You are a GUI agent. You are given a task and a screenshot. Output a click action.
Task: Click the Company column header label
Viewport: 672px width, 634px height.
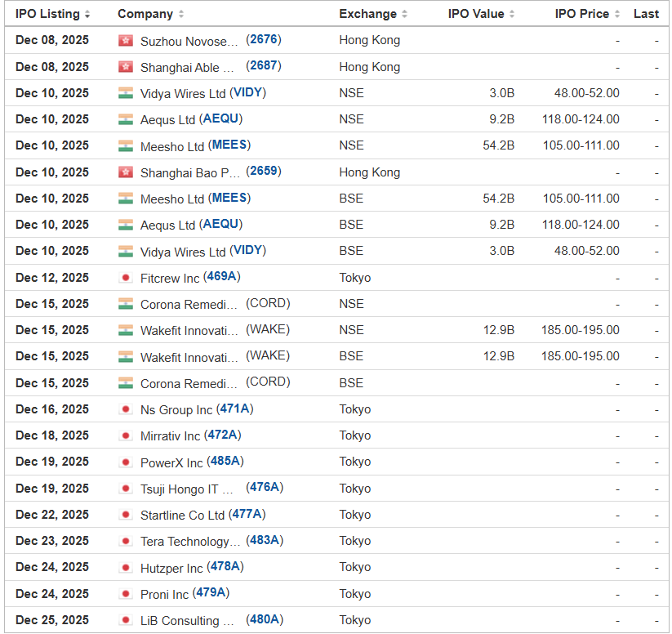tap(145, 14)
